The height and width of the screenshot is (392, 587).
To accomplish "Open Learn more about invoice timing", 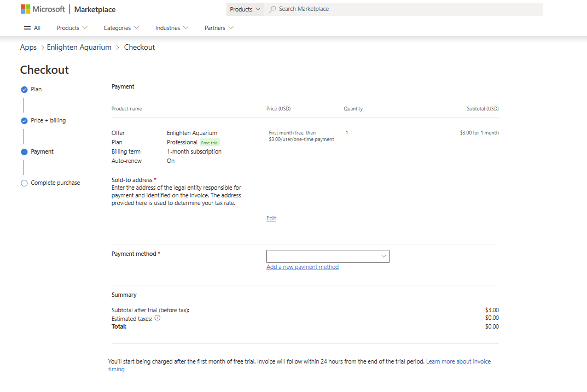I will coord(458,361).
